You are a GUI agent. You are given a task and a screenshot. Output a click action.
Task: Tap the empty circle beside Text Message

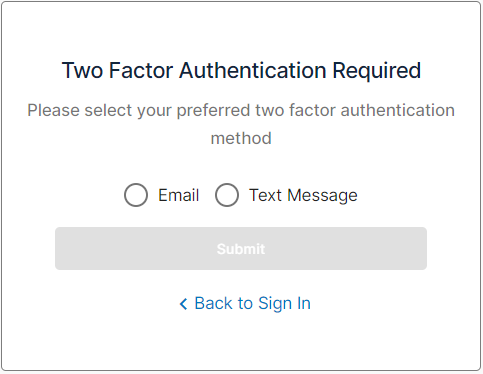(x=227, y=195)
